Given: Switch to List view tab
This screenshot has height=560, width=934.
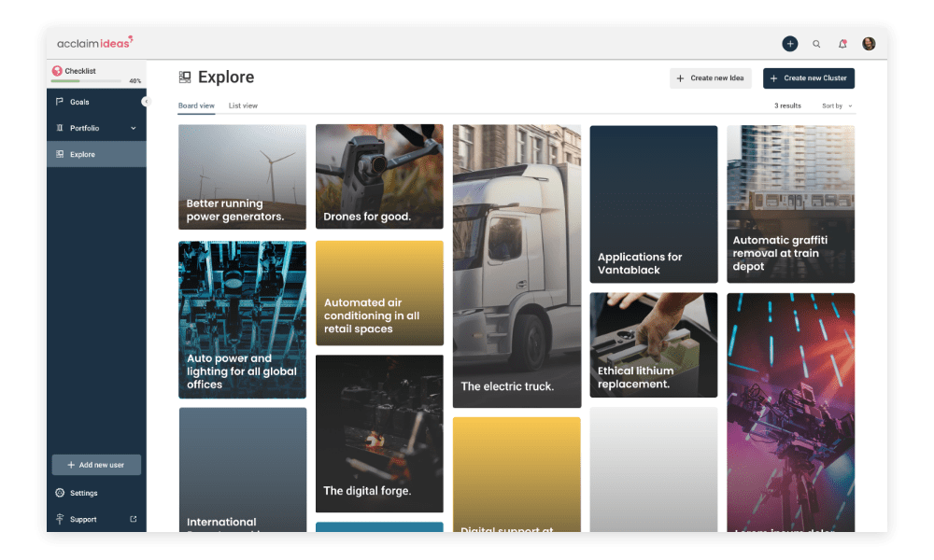Looking at the screenshot, I should click(x=243, y=105).
